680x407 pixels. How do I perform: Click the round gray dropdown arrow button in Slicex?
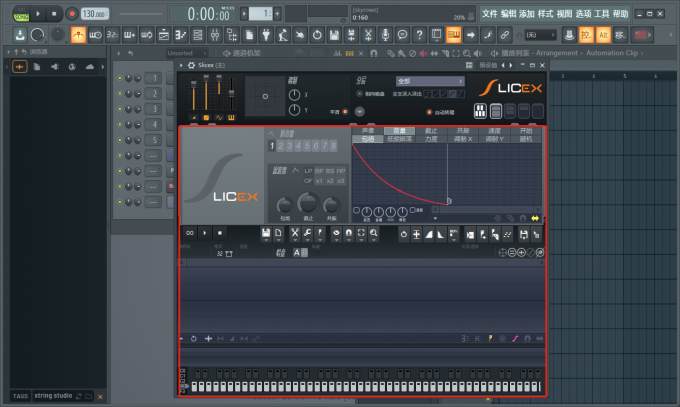360,112
